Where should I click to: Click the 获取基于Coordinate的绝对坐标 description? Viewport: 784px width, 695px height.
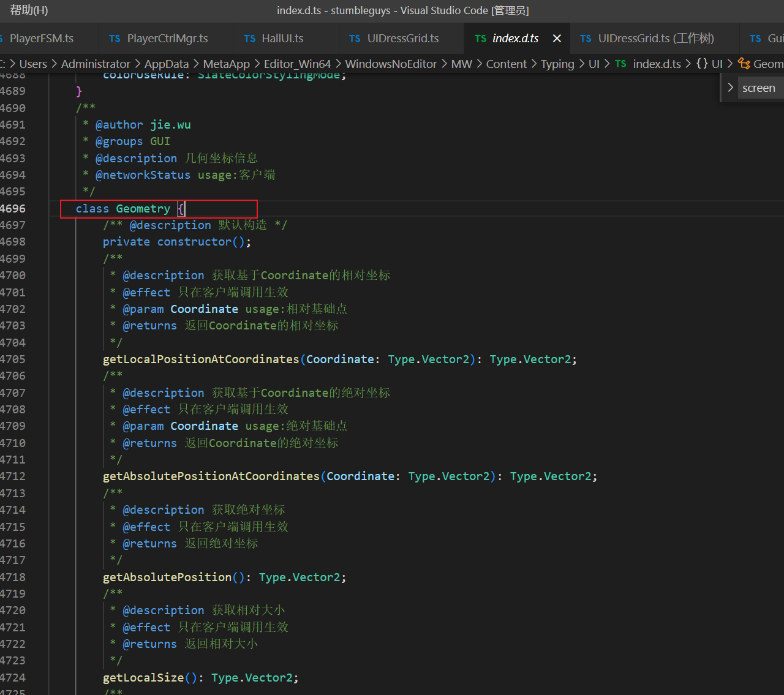(301, 393)
